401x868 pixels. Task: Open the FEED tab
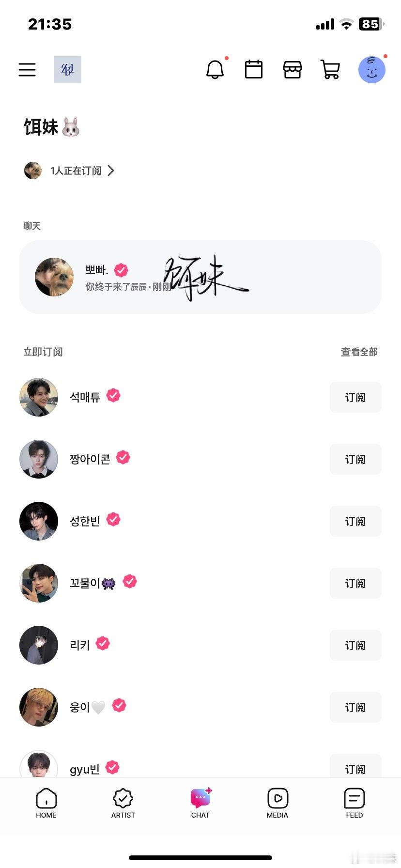355,803
